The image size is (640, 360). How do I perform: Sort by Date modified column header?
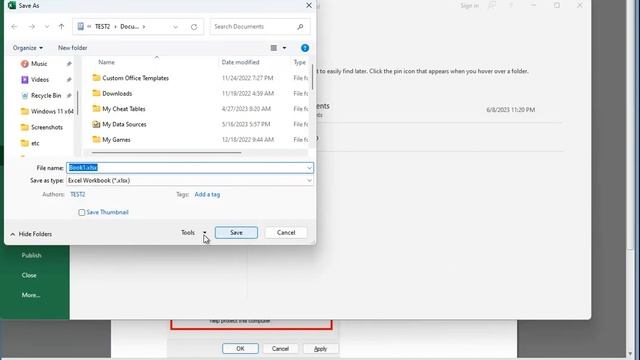point(240,62)
